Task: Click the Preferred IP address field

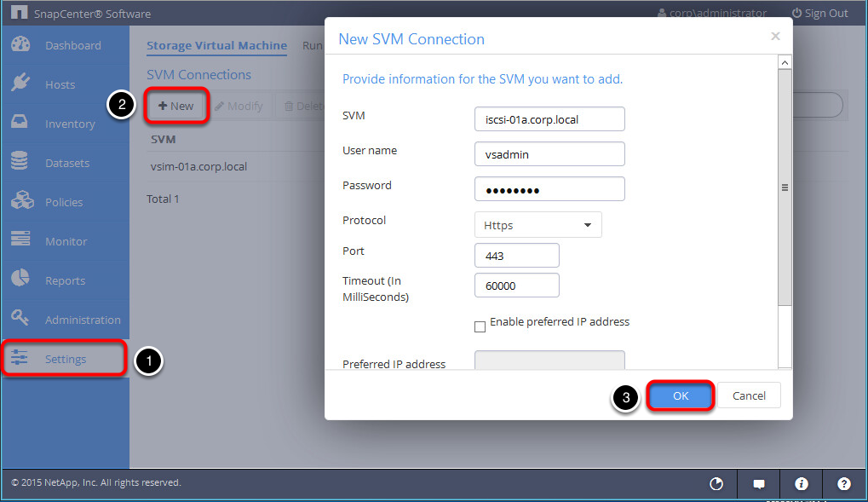Action: 549,361
